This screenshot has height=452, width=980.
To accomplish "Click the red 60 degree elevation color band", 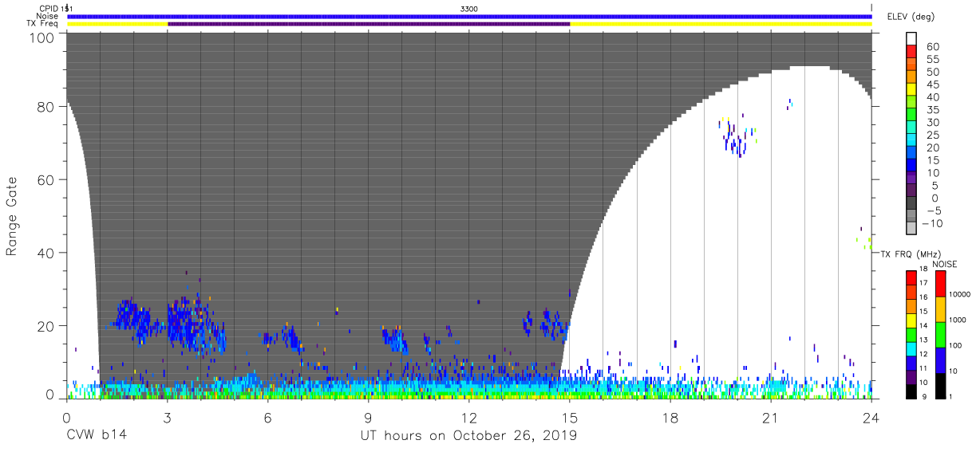I will coord(911,53).
